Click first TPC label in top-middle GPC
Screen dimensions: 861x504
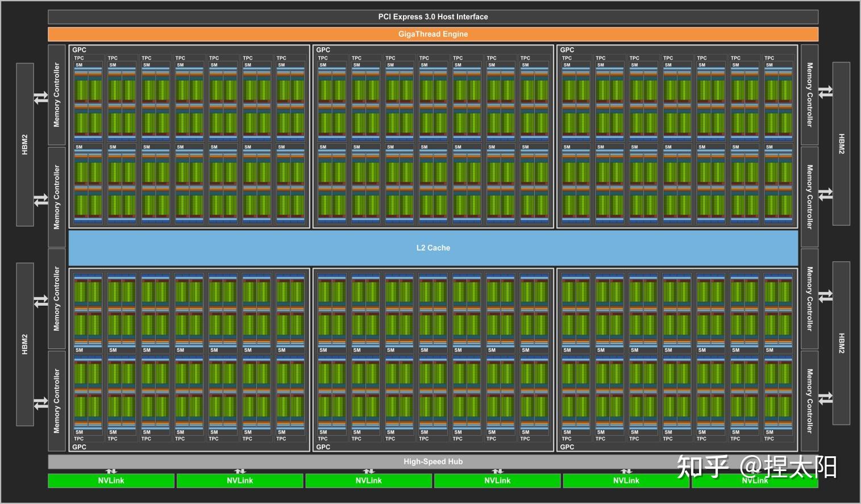pos(323,58)
